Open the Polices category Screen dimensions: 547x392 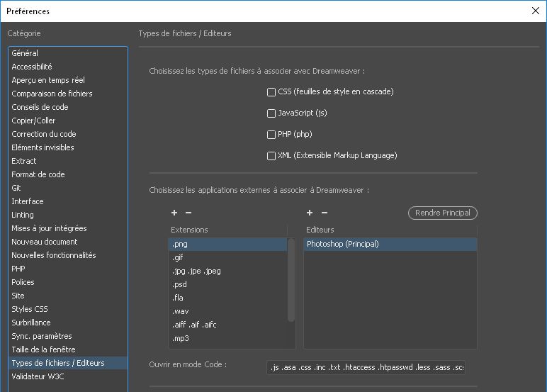[x=68, y=282]
